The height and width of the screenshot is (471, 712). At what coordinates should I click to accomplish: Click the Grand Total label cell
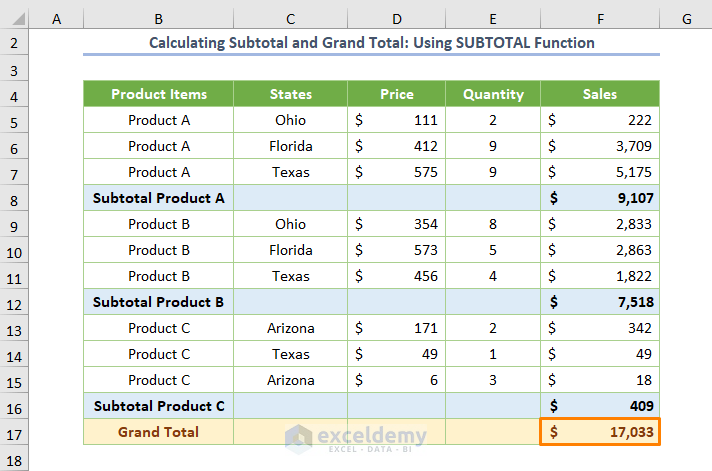coord(158,432)
